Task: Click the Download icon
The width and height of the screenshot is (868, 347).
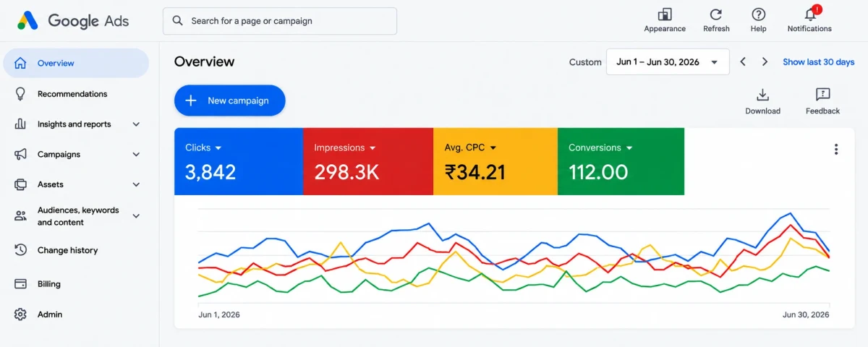Action: (x=762, y=95)
